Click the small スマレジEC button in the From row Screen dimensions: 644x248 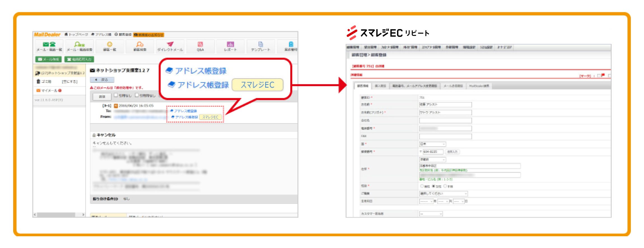click(x=210, y=117)
